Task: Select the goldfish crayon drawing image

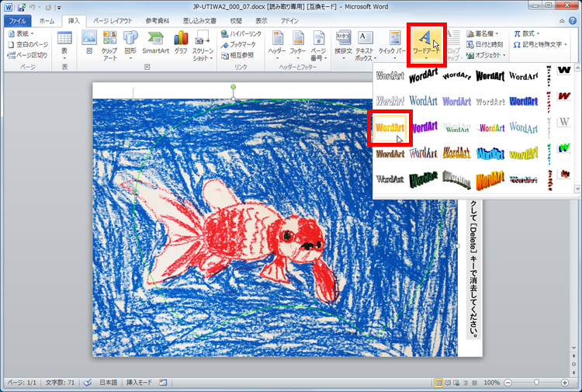Action: pyautogui.click(x=275, y=227)
